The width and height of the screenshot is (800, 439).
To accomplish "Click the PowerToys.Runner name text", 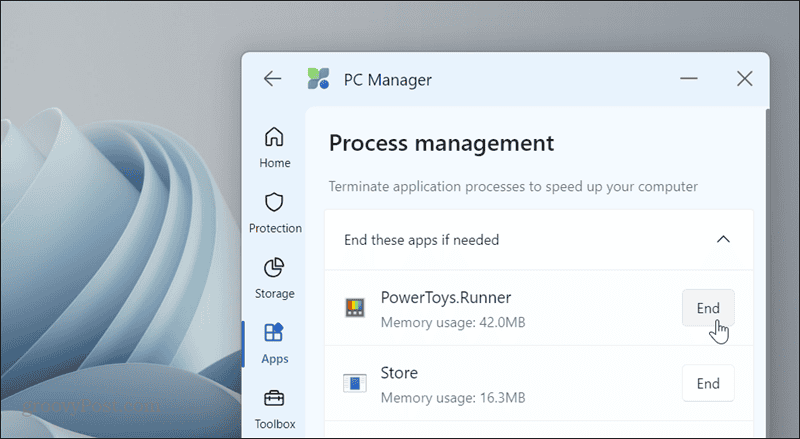I will coord(445,298).
